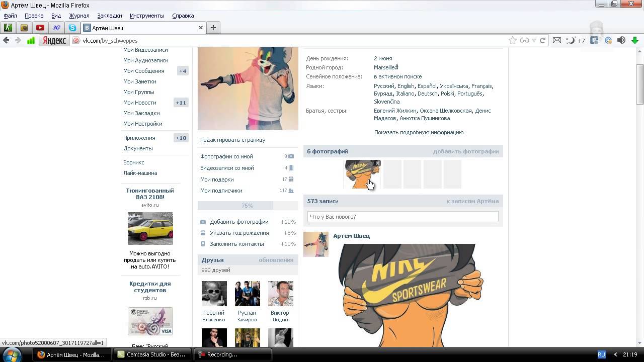Click the site identity icon beside vk.com
This screenshot has width=644, height=362.
tap(76, 41)
